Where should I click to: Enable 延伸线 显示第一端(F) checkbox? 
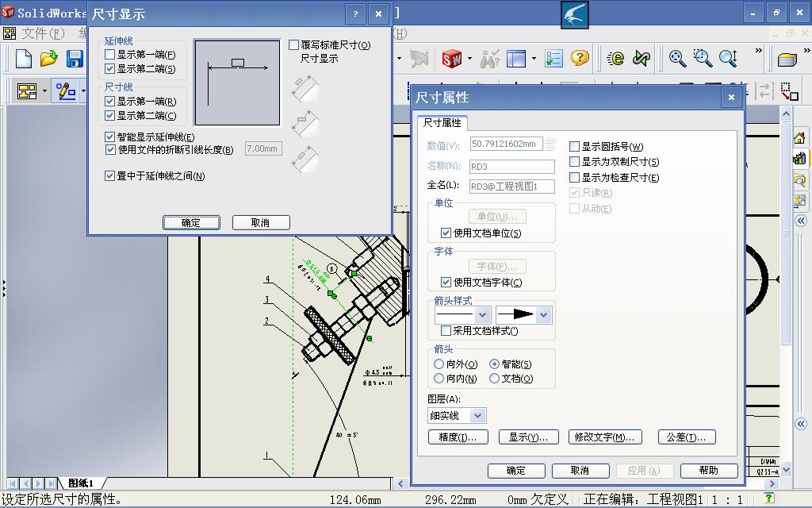(109, 55)
